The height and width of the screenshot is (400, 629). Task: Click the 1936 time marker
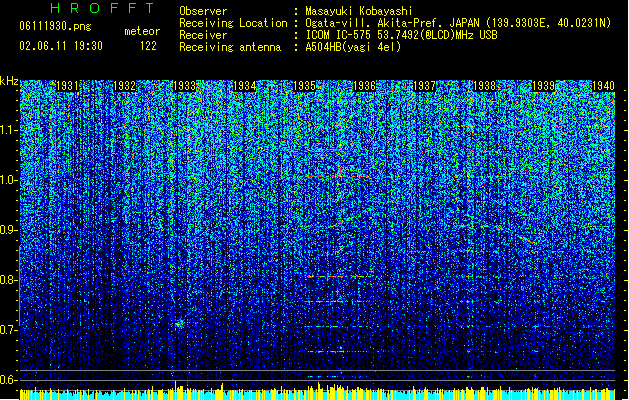(364, 86)
